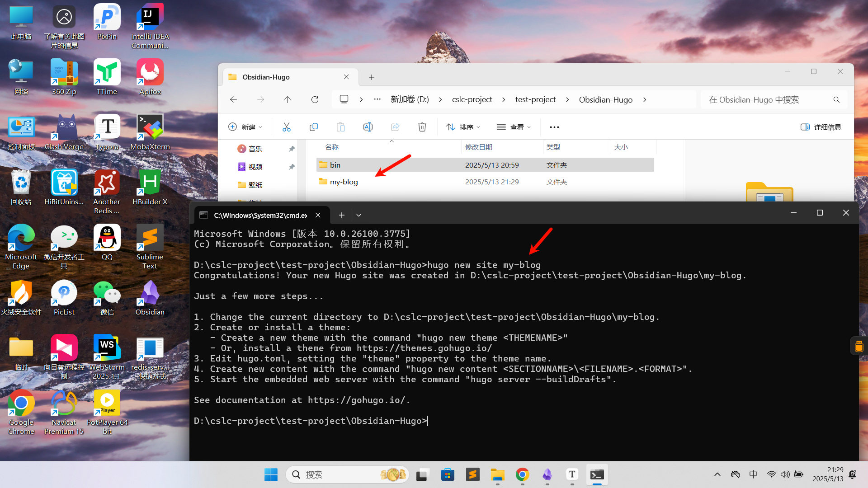This screenshot has width=868, height=488.
Task: Open the 新建 dropdown menu
Action: click(245, 127)
